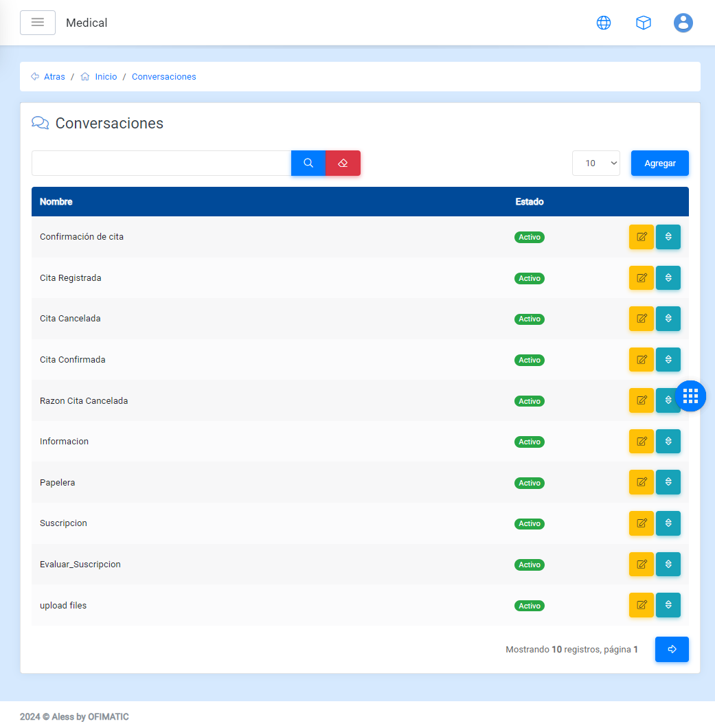Open the user profile avatar

(x=683, y=23)
